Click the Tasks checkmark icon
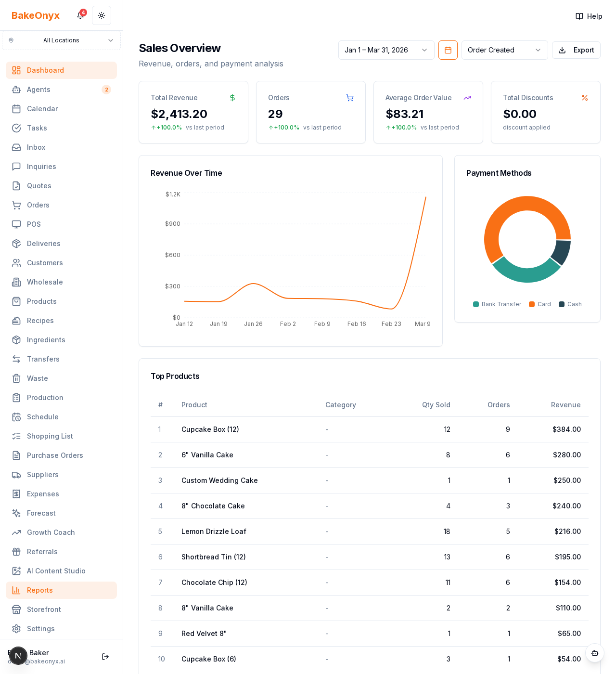Screen dimensions: 616x674 16,128
